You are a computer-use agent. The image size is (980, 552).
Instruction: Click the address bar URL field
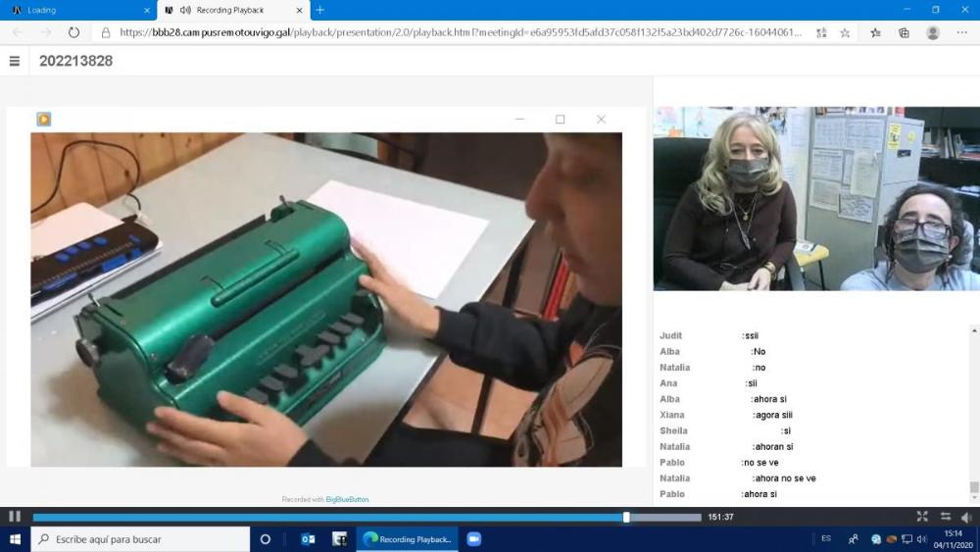[x=461, y=32]
